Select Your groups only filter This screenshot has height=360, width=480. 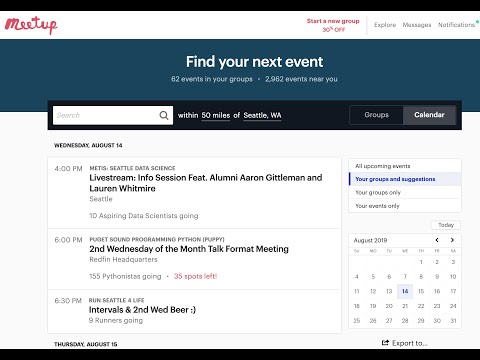405,192
